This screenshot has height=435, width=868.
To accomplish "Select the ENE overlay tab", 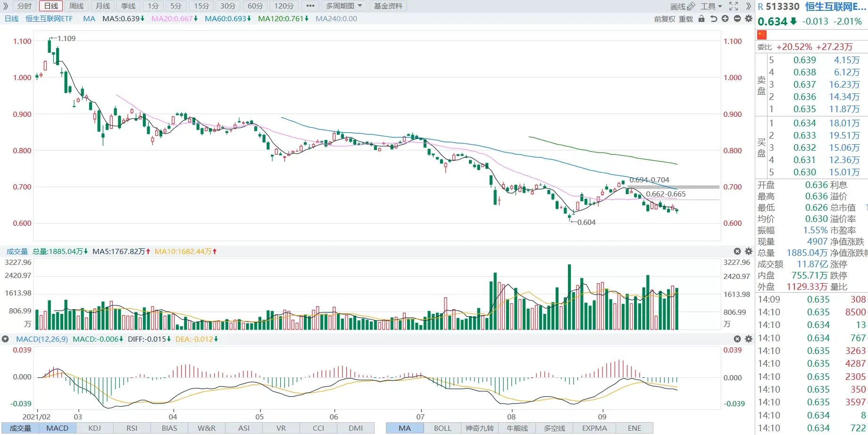I will (x=634, y=428).
